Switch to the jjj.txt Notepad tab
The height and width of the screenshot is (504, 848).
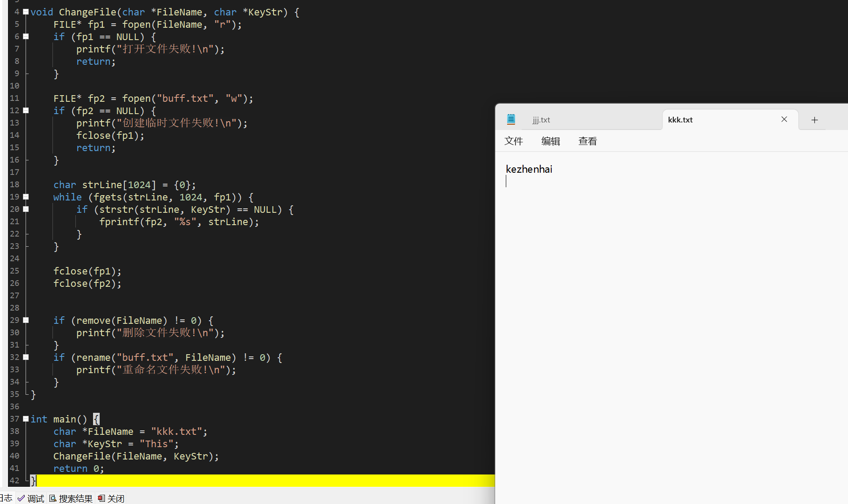(x=541, y=120)
